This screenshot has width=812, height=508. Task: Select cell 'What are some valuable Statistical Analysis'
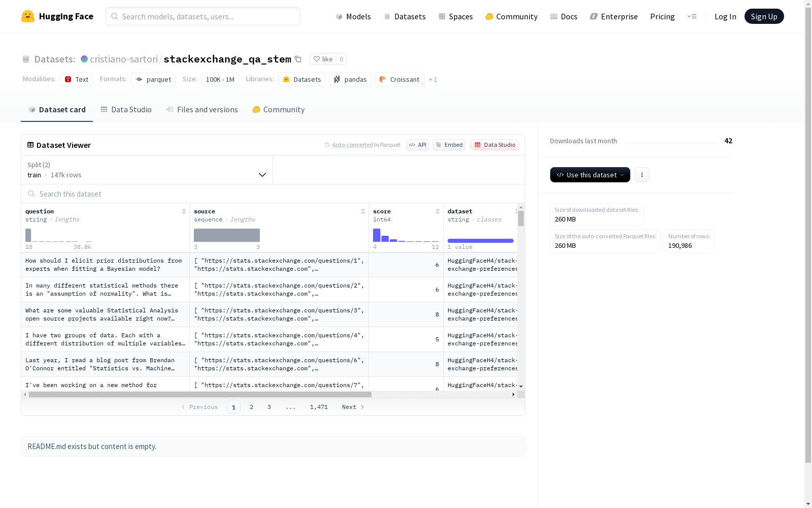coord(105,314)
